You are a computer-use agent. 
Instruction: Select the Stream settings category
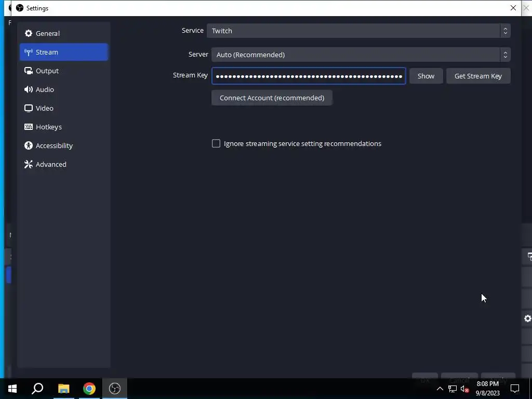(64, 52)
